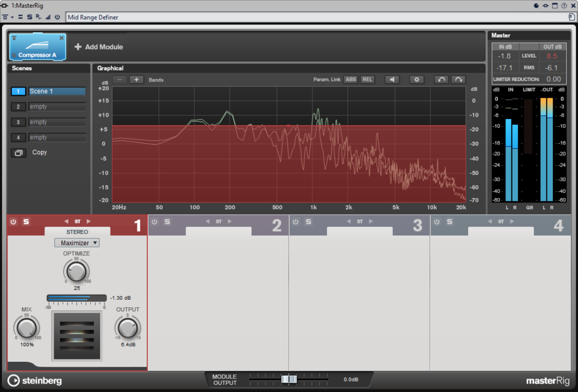The image size is (578, 392).
Task: Select Scene 1 number button
Action: [18, 91]
